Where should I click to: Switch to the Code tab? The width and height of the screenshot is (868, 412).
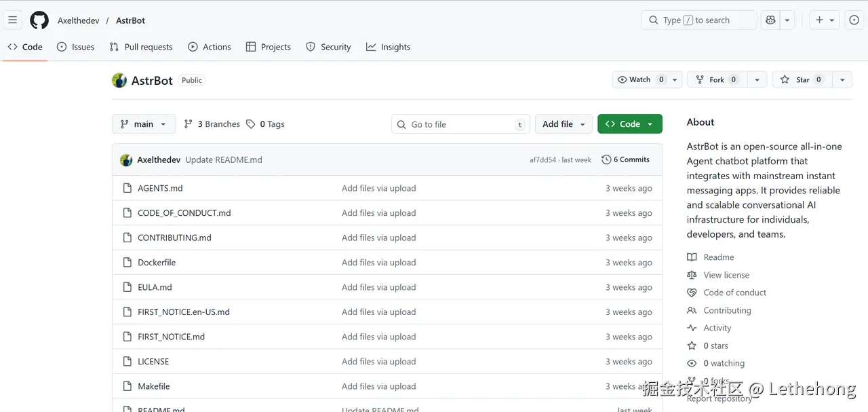pyautogui.click(x=25, y=47)
